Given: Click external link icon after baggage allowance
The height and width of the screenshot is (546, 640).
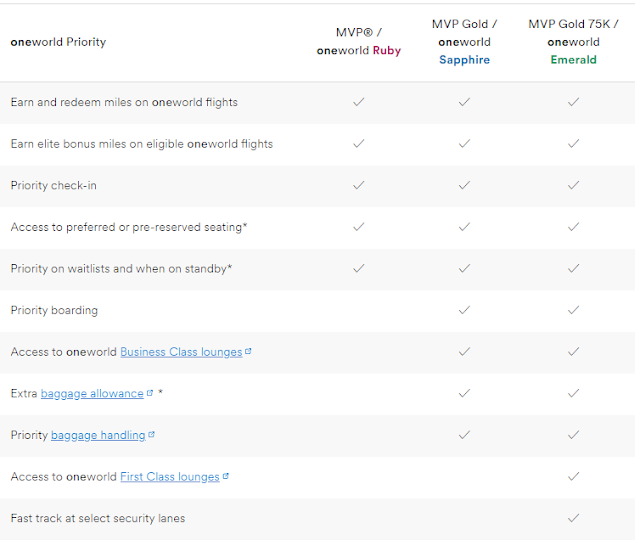Looking at the screenshot, I should 150,393.
